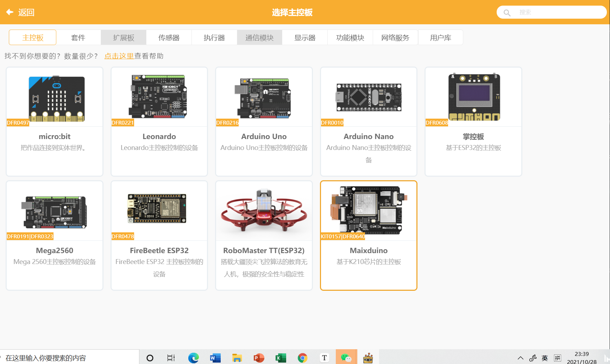
Task: Click the RoboMaster TT(ESP32) title text
Action: (x=264, y=251)
